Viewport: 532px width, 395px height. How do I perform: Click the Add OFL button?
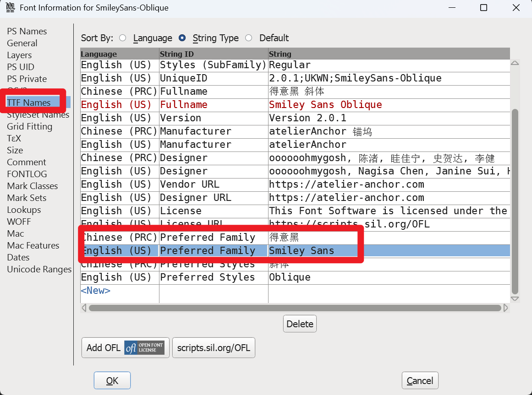pos(125,347)
